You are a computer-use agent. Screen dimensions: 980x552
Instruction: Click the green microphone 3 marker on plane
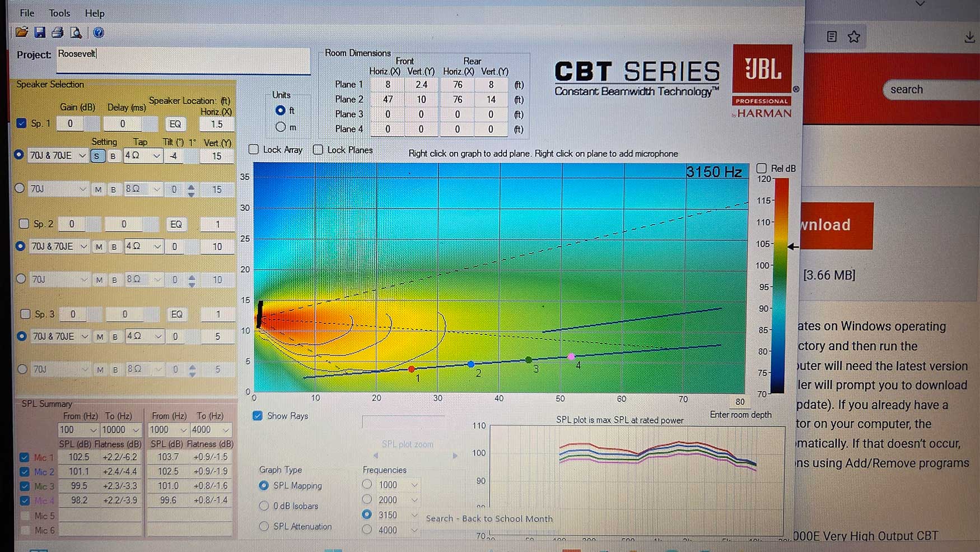[x=529, y=360]
